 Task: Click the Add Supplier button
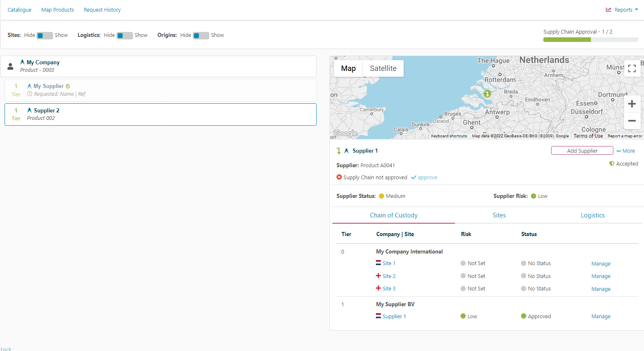point(582,151)
